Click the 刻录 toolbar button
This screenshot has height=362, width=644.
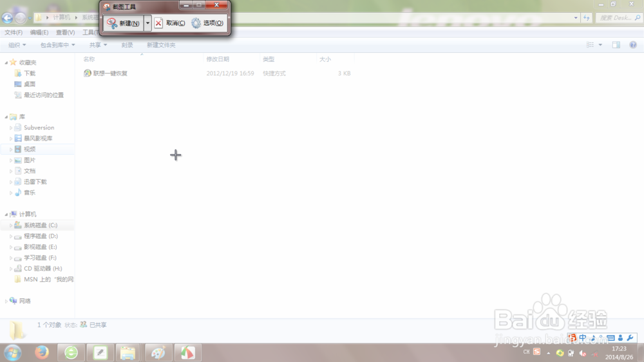[x=127, y=45]
